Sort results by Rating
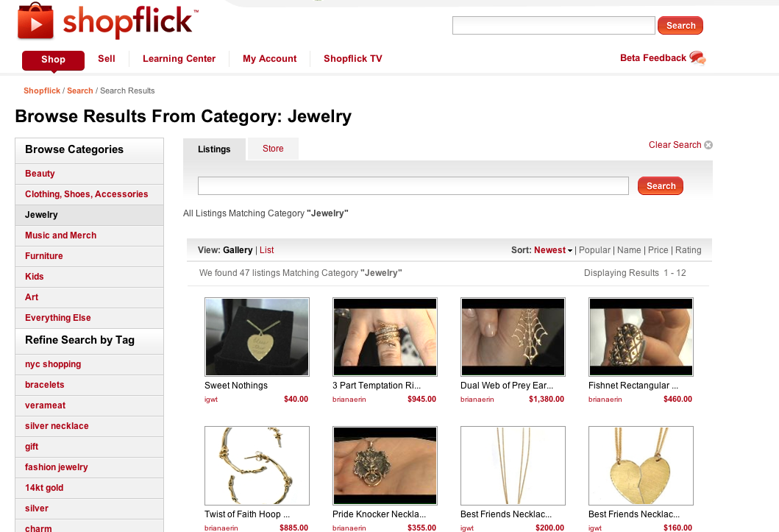The width and height of the screenshot is (779, 532). 688,250
